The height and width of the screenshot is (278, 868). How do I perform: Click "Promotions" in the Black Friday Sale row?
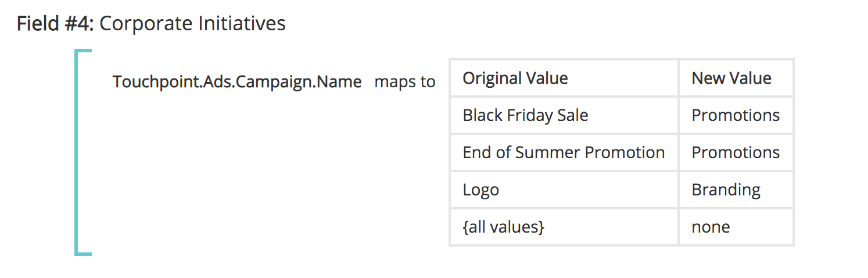coord(736,116)
